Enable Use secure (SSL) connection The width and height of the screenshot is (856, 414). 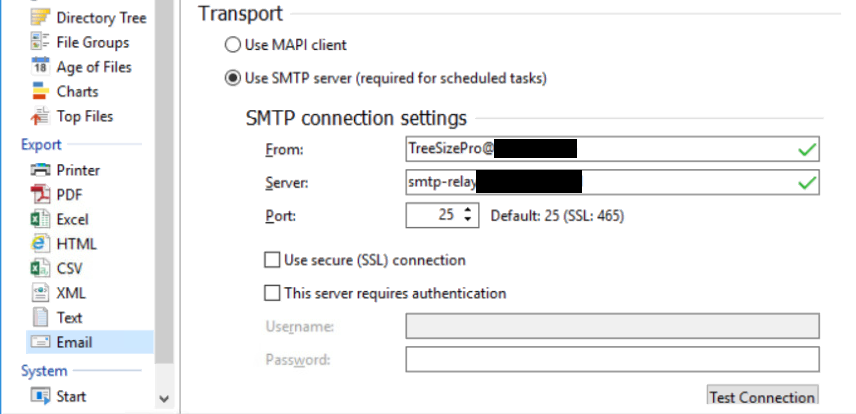272,260
